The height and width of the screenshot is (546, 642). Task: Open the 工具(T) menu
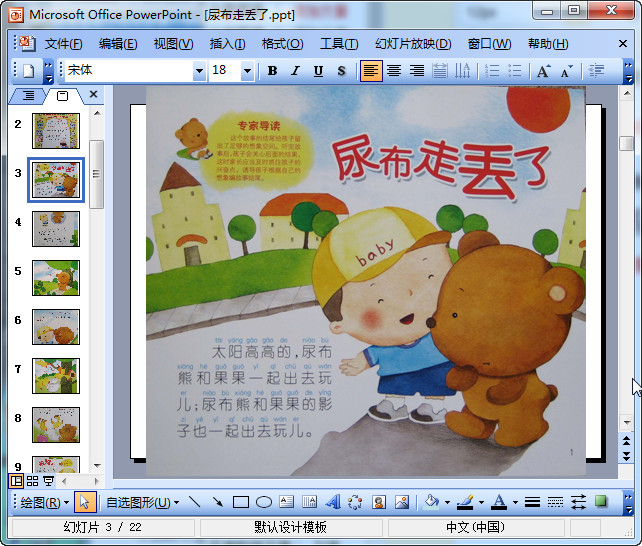tap(339, 44)
